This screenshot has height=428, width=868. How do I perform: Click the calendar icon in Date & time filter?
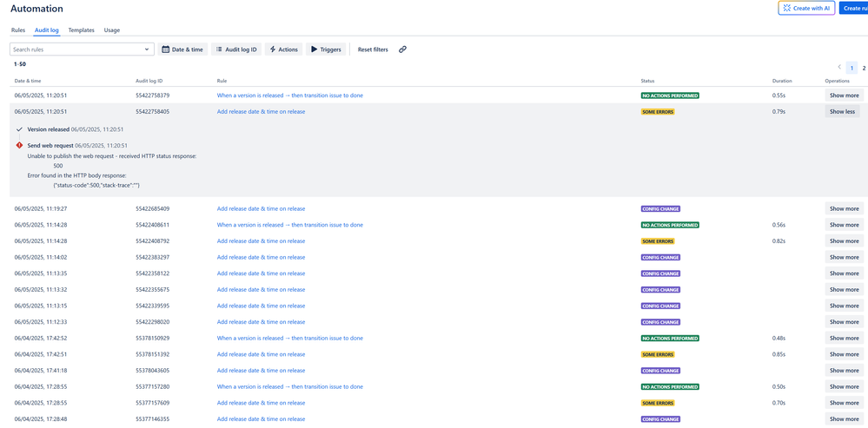click(x=165, y=49)
